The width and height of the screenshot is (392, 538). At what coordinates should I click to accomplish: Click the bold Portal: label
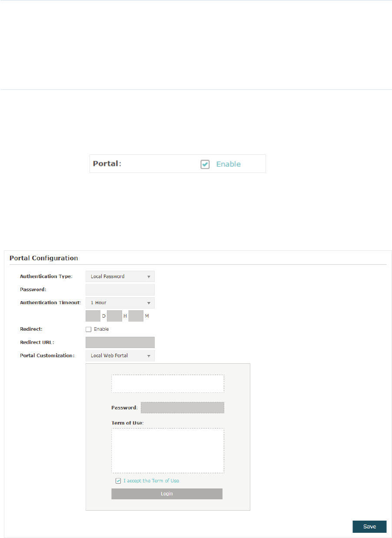[x=107, y=164]
